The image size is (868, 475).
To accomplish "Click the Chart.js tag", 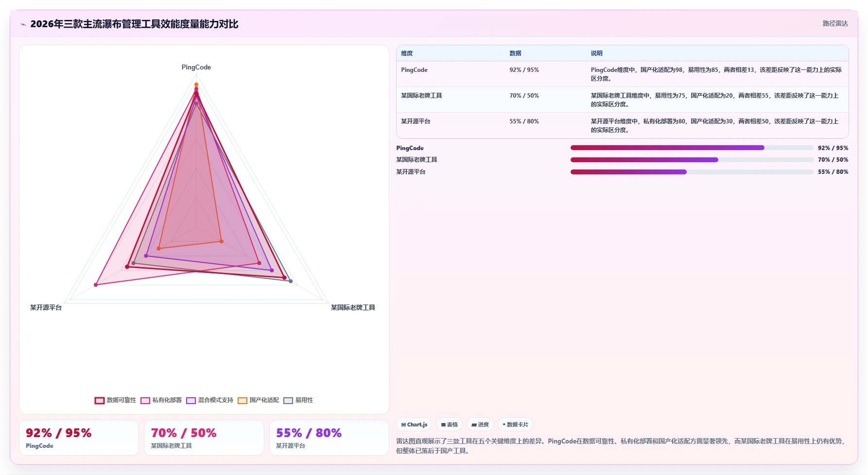I will point(414,424).
